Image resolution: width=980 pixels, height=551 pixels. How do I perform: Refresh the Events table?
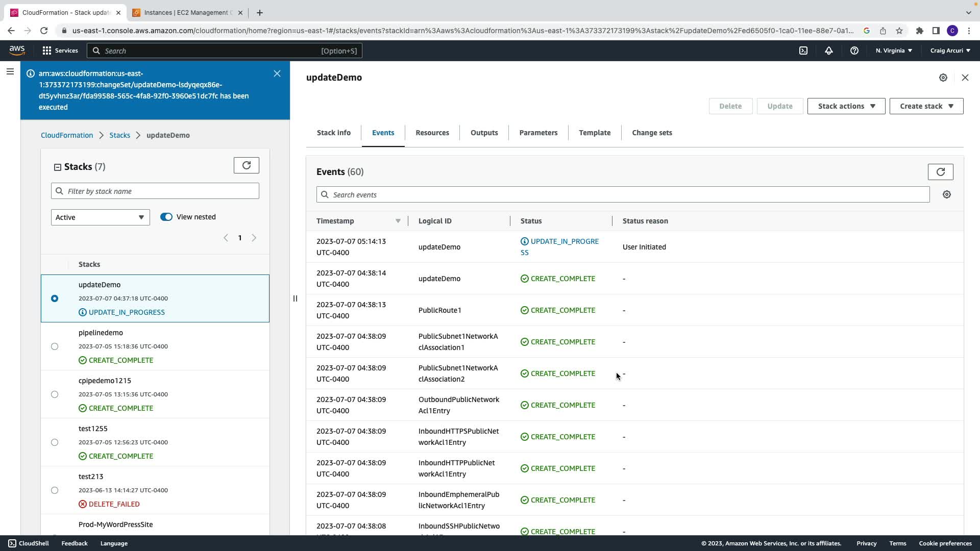click(x=940, y=172)
